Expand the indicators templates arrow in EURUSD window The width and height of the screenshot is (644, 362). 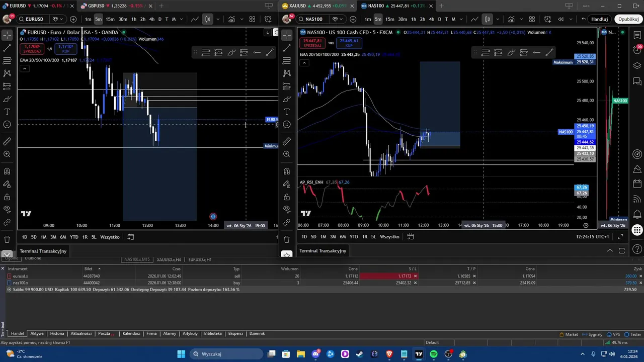coord(241,19)
